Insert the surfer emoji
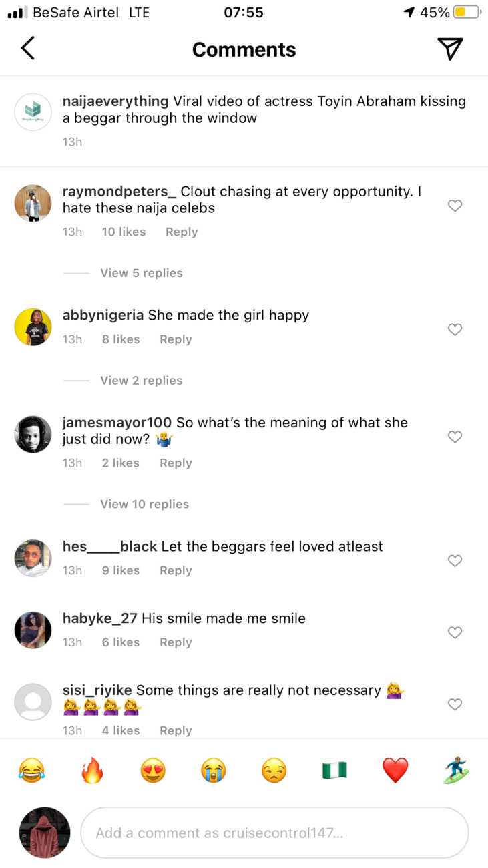Image resolution: width=488 pixels, height=868 pixels. coord(456,771)
